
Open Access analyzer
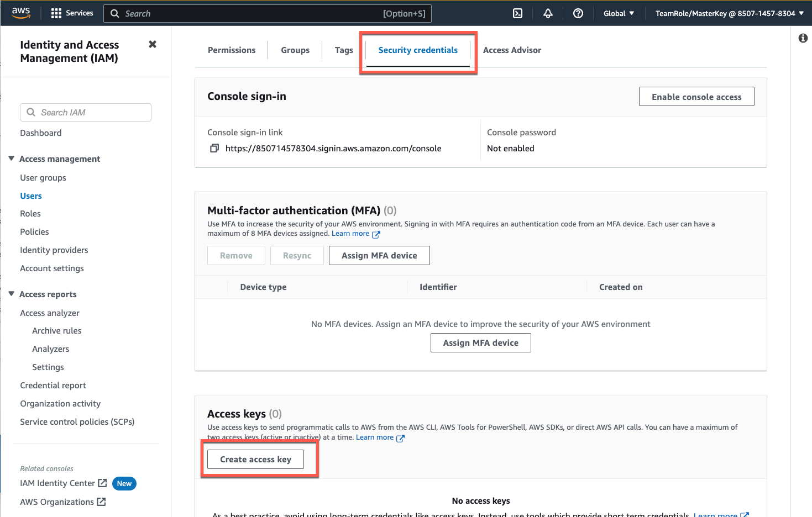coord(50,313)
